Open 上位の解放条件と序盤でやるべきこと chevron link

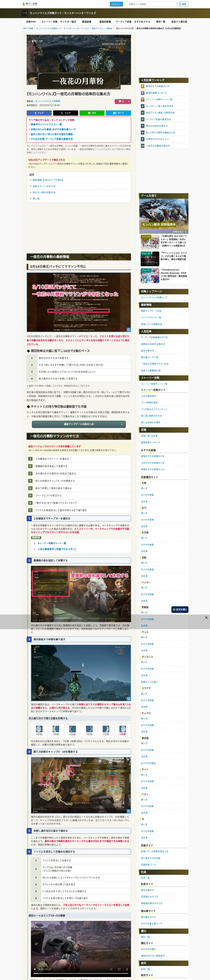(56, 549)
